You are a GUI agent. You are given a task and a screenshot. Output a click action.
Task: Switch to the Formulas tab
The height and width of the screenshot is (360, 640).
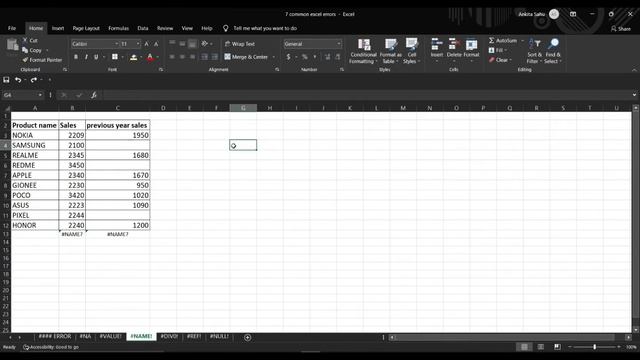click(x=118, y=28)
